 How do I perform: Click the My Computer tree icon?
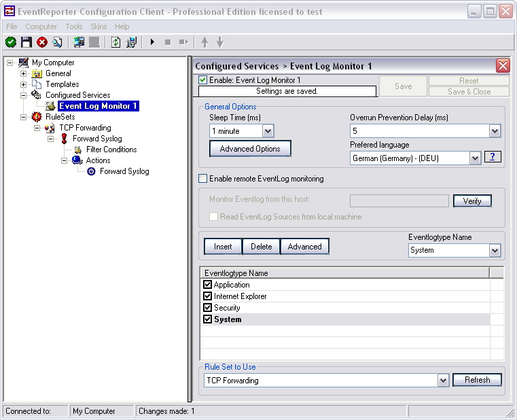(x=24, y=63)
